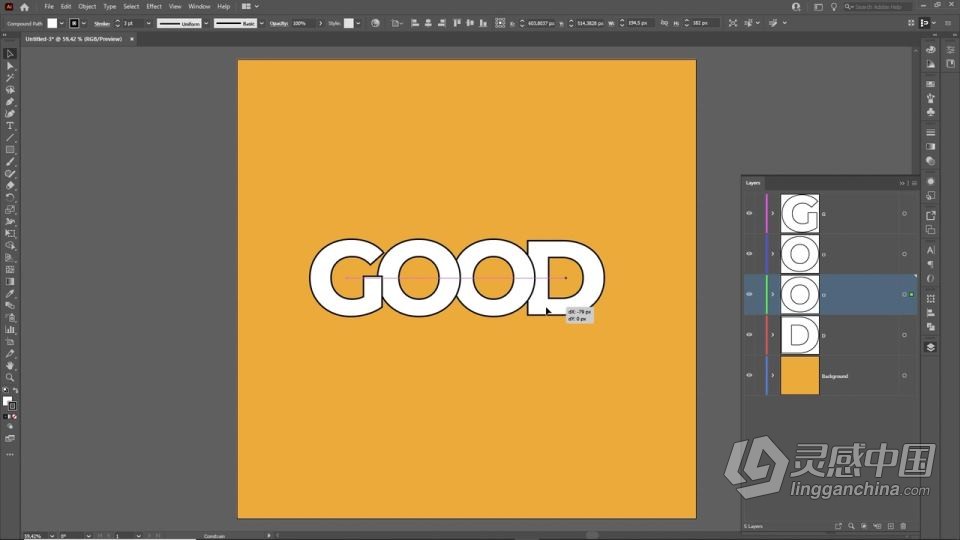Click the Home icon
The image size is (960, 540).
point(24,7)
